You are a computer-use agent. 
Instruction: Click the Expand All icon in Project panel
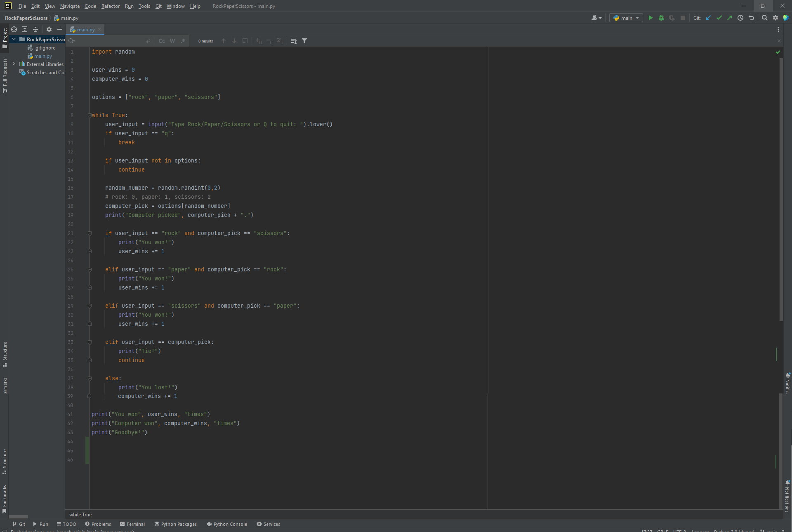[x=25, y=29]
